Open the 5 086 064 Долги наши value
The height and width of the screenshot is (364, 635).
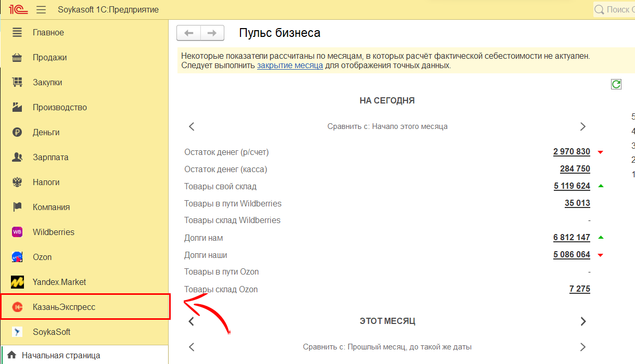571,255
